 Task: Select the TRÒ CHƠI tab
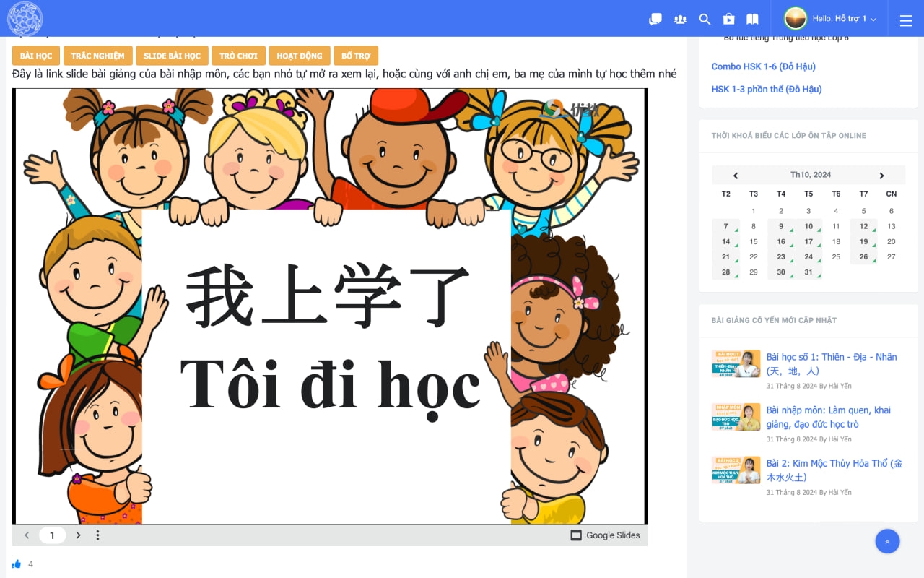(x=238, y=56)
